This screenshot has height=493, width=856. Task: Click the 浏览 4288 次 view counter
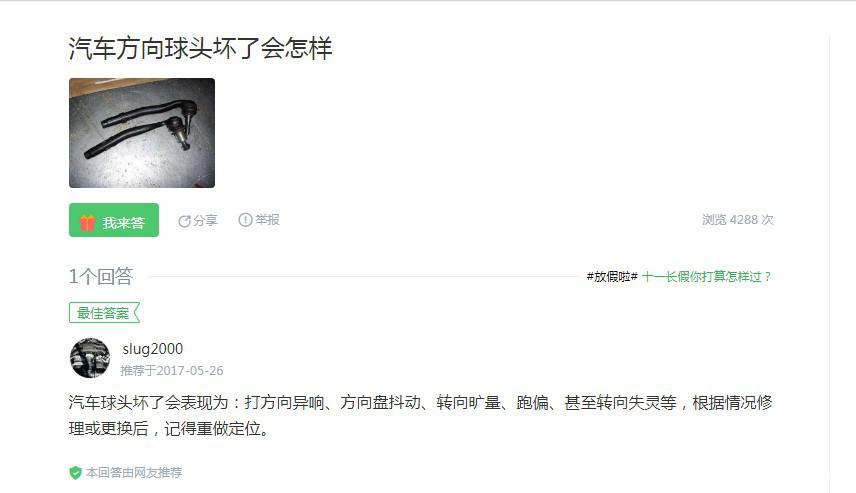738,219
